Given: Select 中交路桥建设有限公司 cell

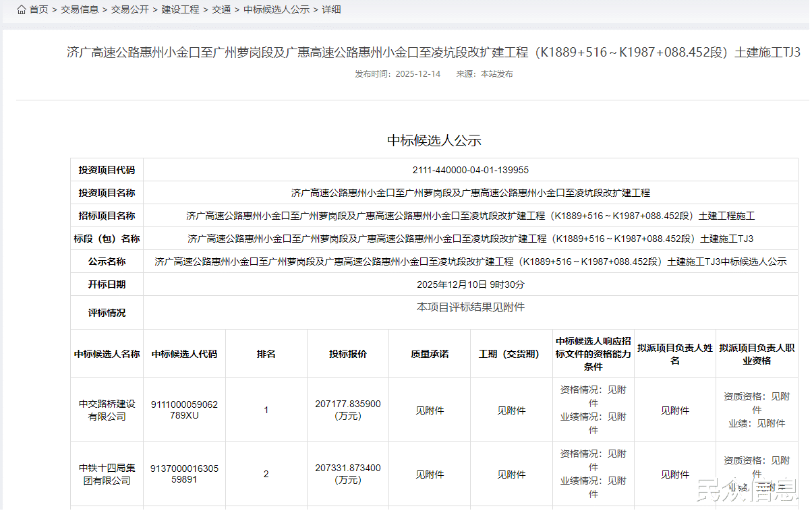Looking at the screenshot, I should 107,410.
